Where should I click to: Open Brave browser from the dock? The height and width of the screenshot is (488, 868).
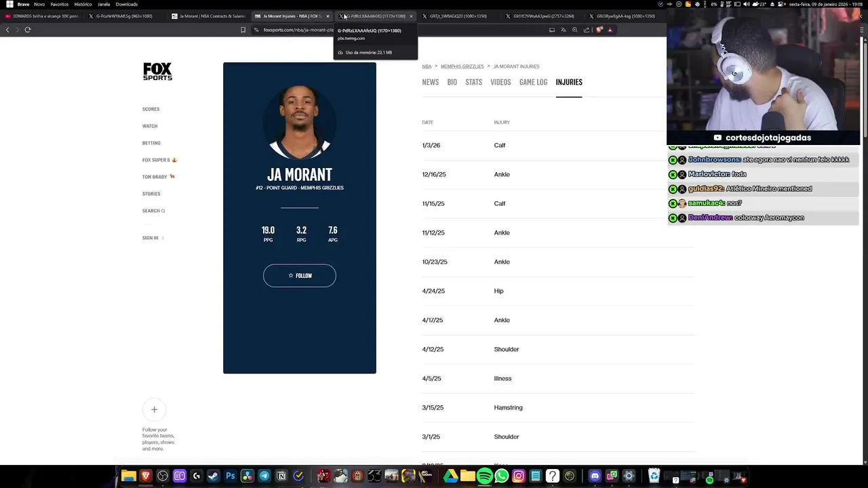point(146,476)
